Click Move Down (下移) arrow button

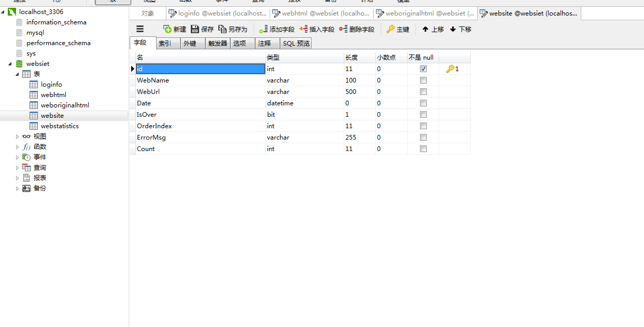[x=460, y=29]
